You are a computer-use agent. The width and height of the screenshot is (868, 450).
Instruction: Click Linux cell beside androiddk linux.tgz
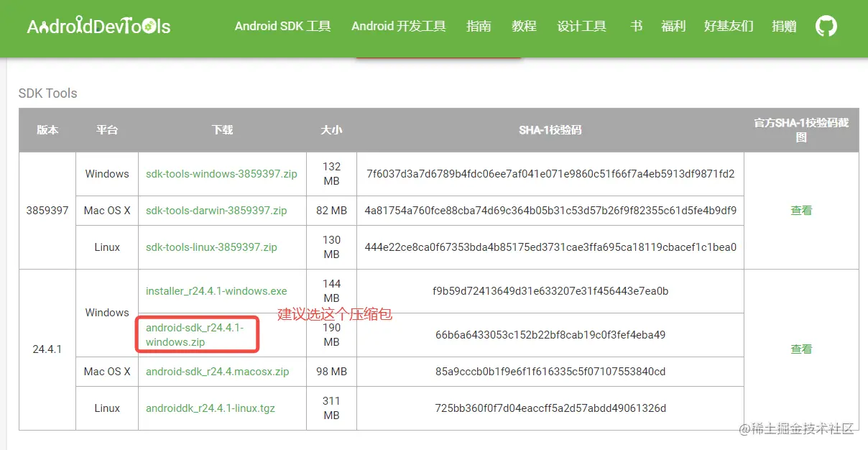click(x=107, y=408)
